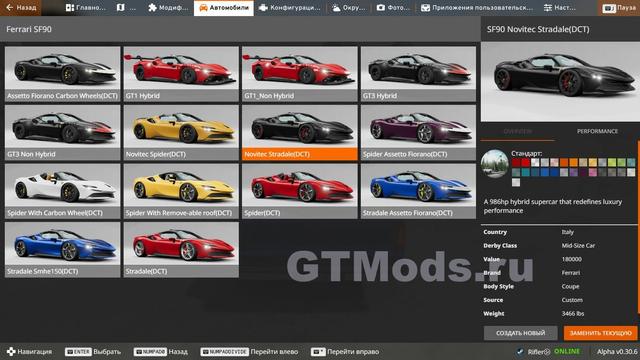Click the round environment preview icon
Viewport: 640px width, 360px height.
coord(494,164)
